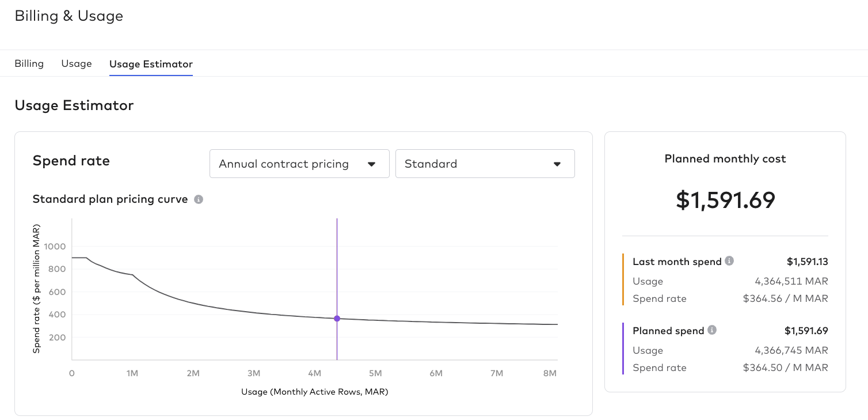Image resolution: width=868 pixels, height=420 pixels.
Task: Switch to the Usage tab
Action: pyautogui.click(x=77, y=63)
